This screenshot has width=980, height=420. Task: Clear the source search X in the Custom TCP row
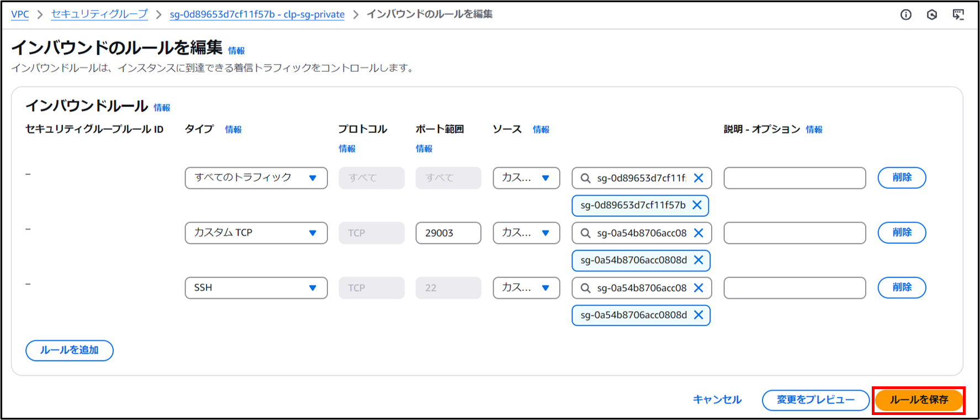[698, 233]
